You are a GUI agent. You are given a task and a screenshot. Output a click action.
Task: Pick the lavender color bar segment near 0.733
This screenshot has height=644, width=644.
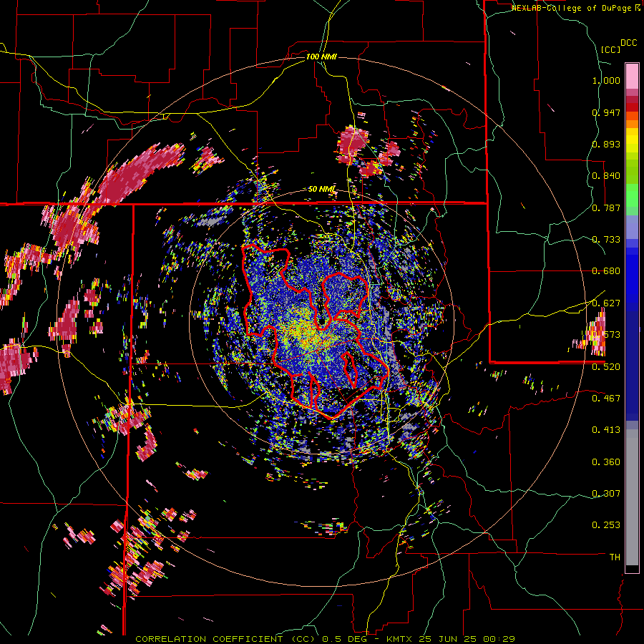pos(632,227)
